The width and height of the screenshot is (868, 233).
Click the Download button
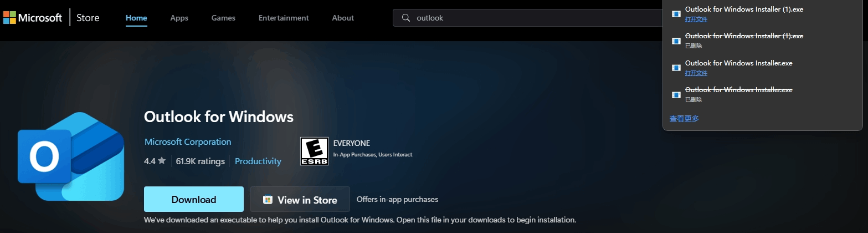click(x=194, y=199)
